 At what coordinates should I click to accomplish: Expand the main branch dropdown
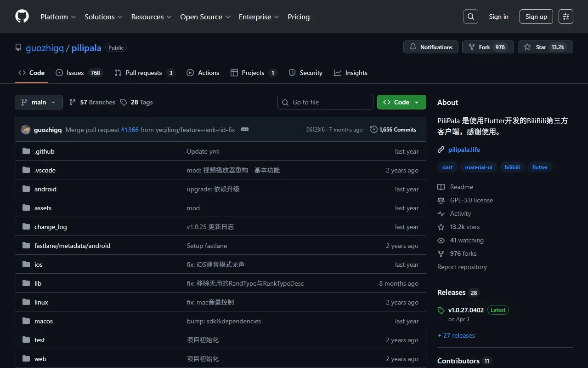[x=39, y=102]
